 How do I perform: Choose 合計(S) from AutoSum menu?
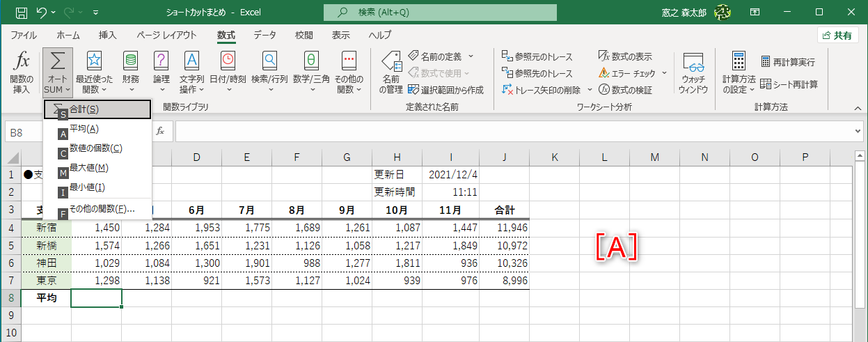point(97,109)
